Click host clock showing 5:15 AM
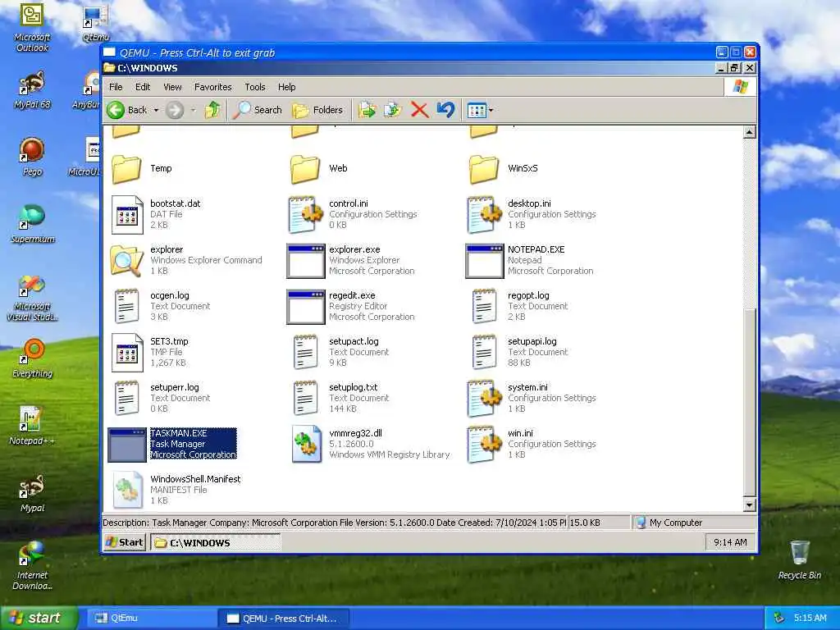Screen dimensions: 840x630 (x=810, y=618)
